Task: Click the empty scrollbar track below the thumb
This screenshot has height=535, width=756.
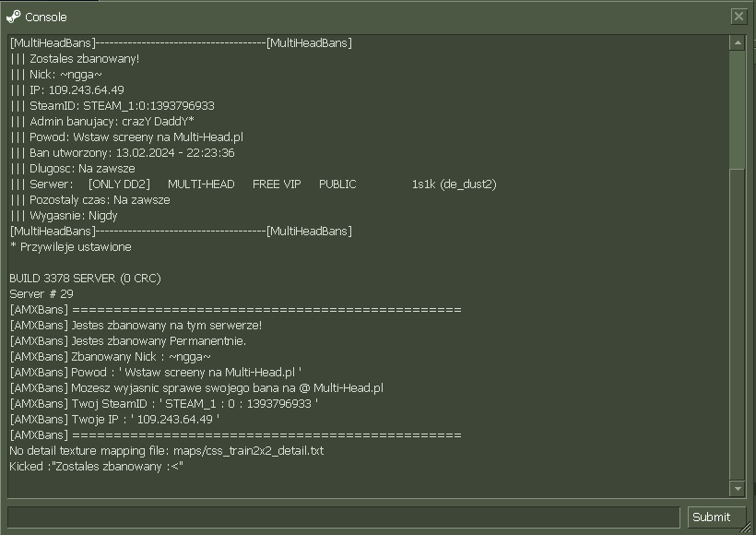Action: (737, 323)
